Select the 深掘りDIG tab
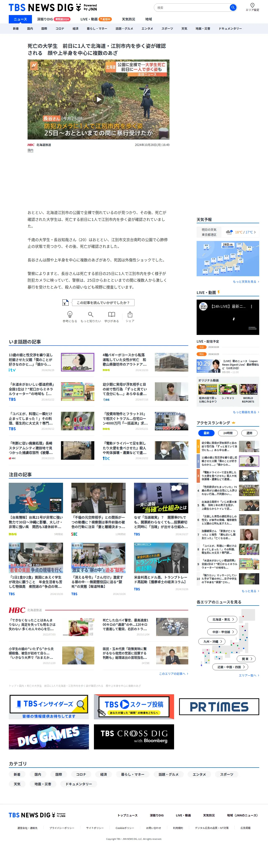Image resolution: width=268 pixels, height=868 pixels. 53,19
